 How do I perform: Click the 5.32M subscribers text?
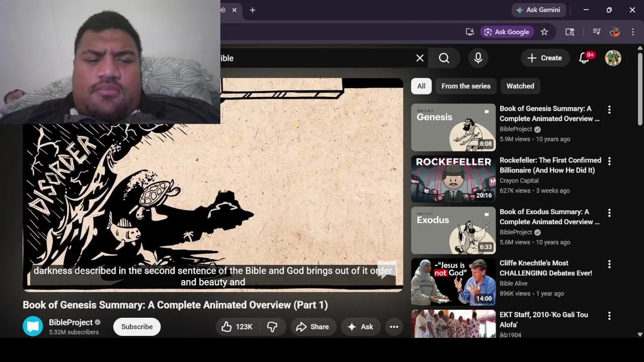(x=74, y=332)
